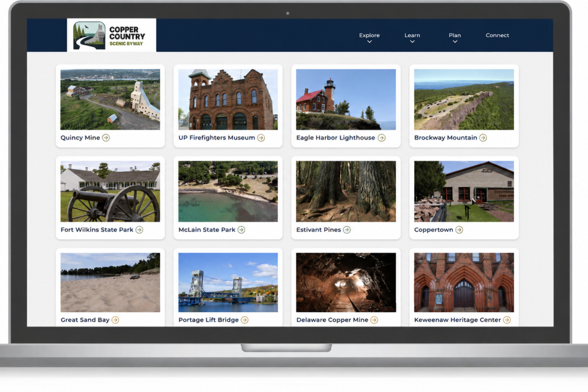The width and height of the screenshot is (588, 392).
Task: Select the brick firehouse museum photo
Action: point(228,100)
